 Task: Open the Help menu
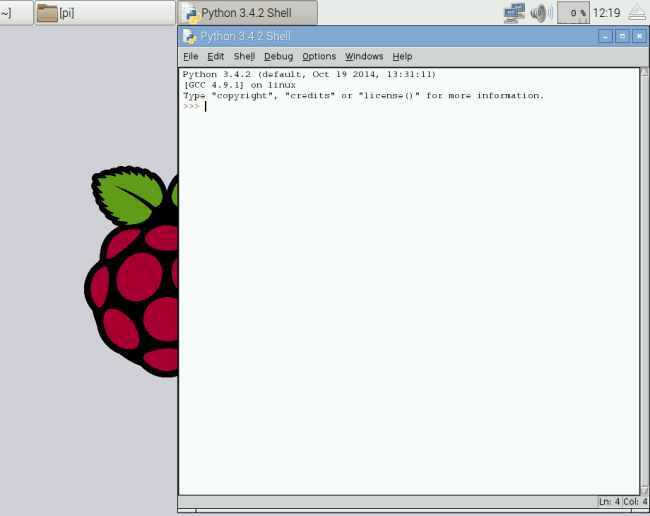coord(402,56)
